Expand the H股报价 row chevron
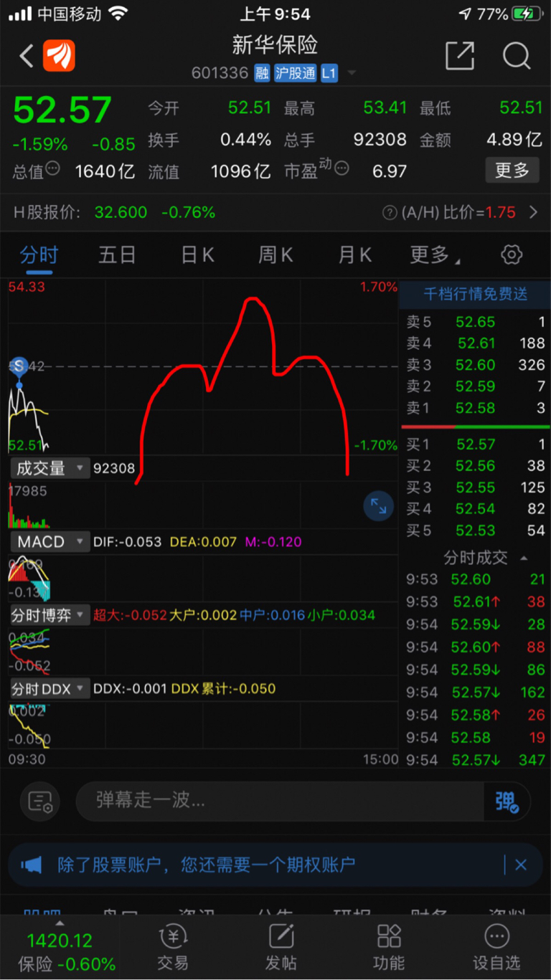The width and height of the screenshot is (551, 980). 533,212
